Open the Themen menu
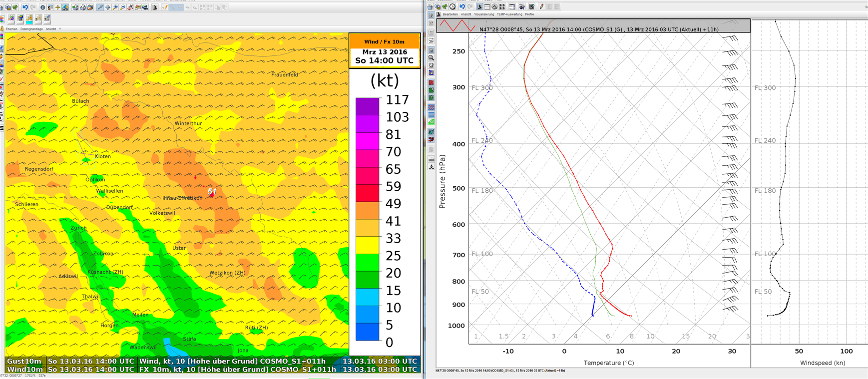The height and width of the screenshot is (379, 868). (x=11, y=29)
